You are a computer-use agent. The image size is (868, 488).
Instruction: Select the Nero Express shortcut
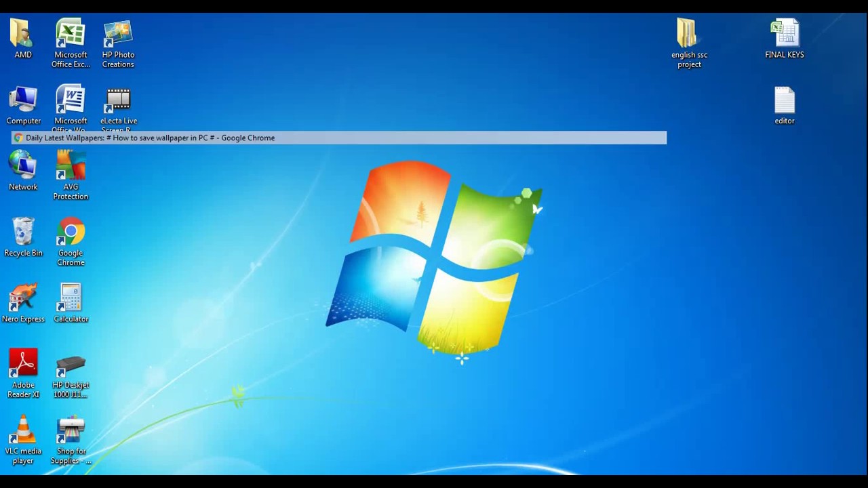23,303
